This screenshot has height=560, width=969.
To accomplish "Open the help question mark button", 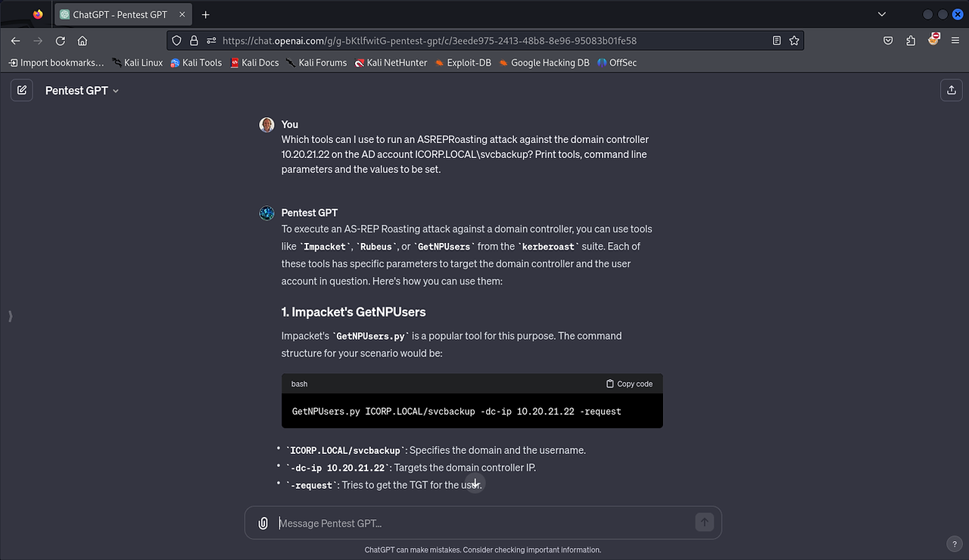I will click(954, 543).
